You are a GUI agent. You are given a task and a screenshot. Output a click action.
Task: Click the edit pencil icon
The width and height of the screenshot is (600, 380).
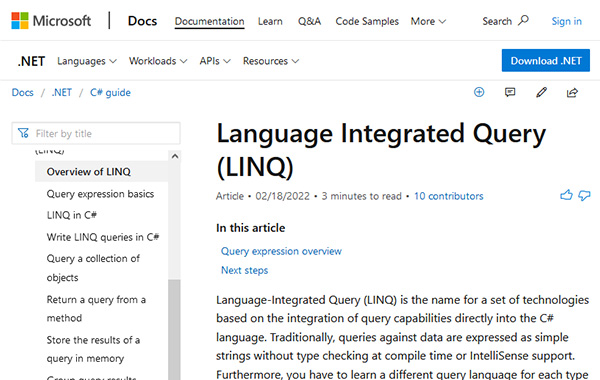(x=541, y=92)
